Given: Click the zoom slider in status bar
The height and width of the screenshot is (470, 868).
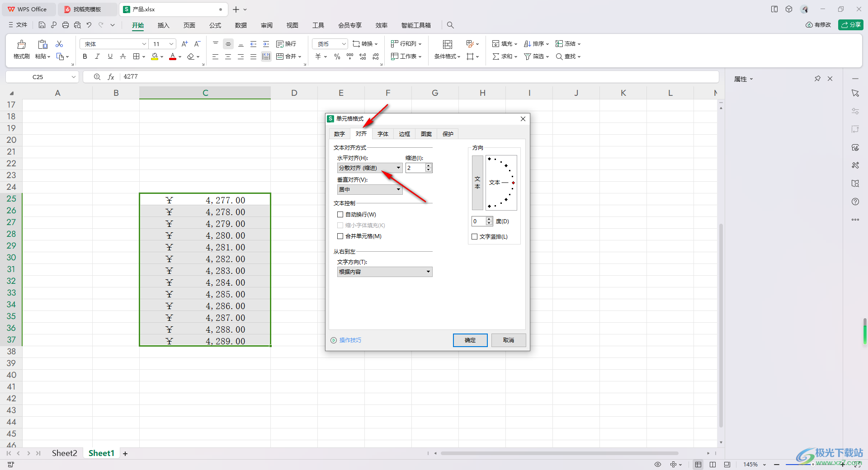Looking at the screenshot, I should pos(812,465).
